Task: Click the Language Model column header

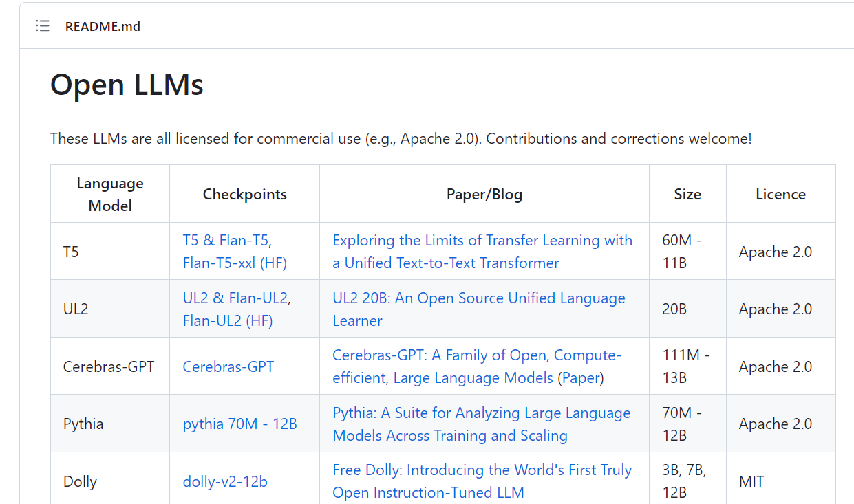Action: (x=110, y=194)
